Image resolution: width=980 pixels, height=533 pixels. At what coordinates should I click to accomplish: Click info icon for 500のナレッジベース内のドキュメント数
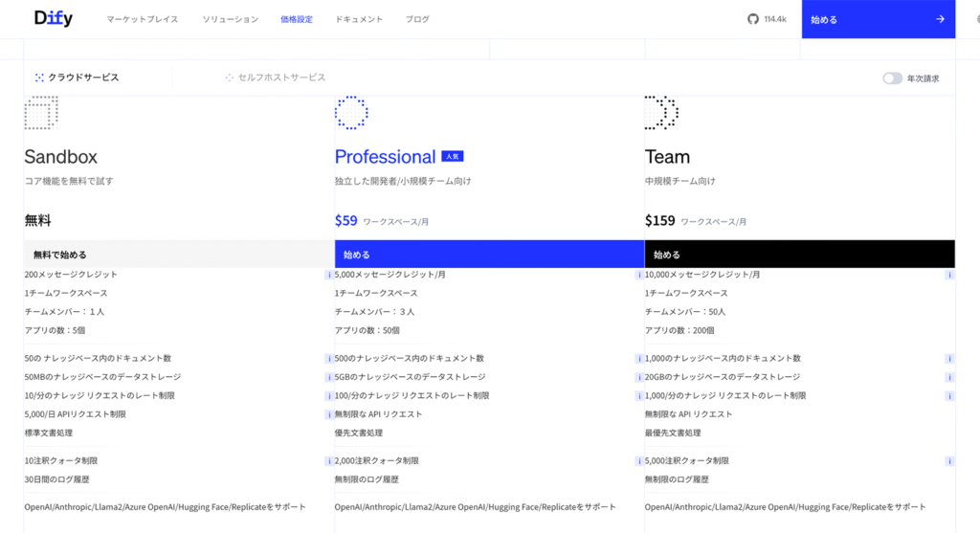click(x=638, y=359)
